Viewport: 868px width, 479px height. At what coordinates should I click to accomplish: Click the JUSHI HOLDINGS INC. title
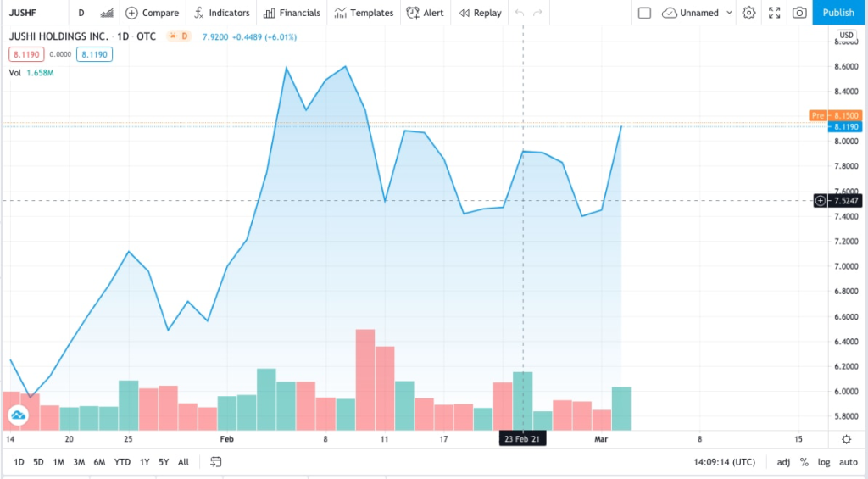[58, 36]
